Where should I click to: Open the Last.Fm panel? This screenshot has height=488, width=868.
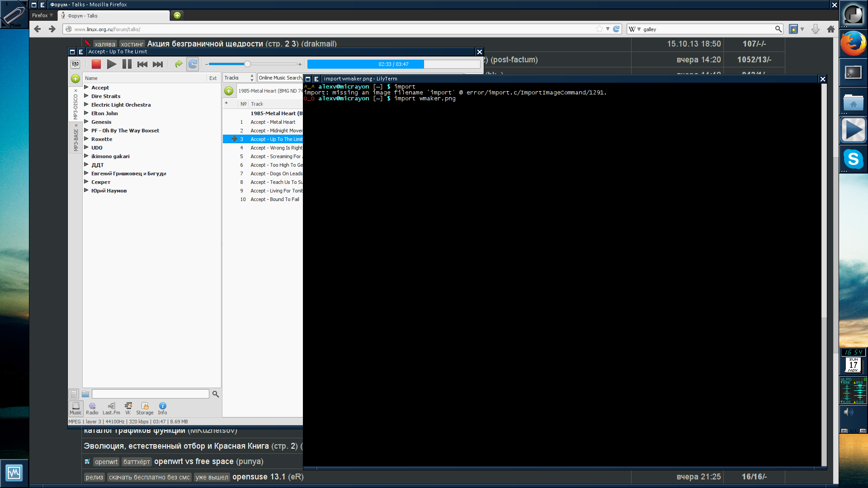[111, 408]
